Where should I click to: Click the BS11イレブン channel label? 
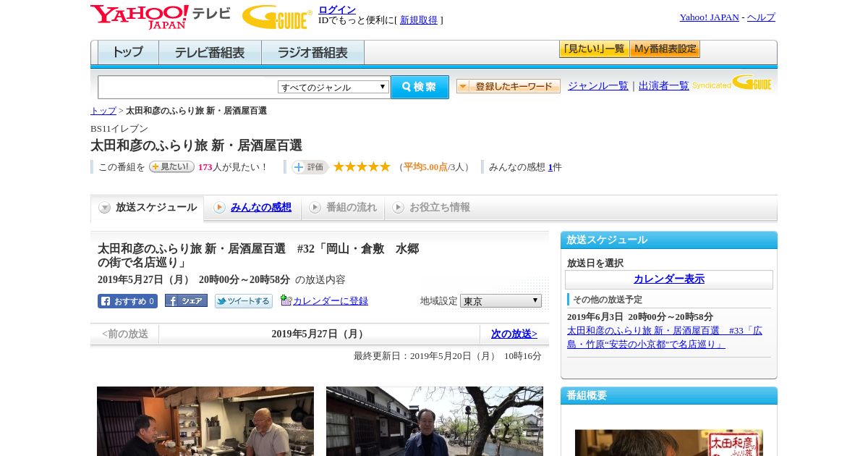[119, 129]
